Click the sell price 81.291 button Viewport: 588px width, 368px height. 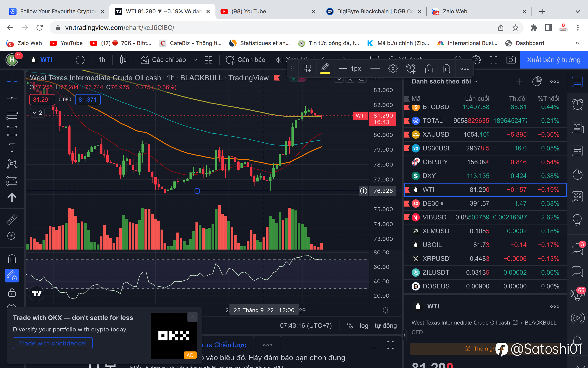pyautogui.click(x=42, y=100)
